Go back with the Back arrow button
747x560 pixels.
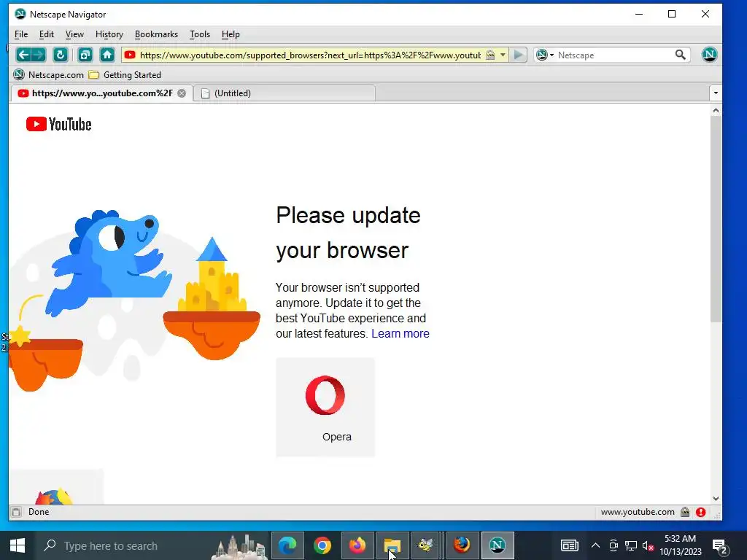pos(23,55)
